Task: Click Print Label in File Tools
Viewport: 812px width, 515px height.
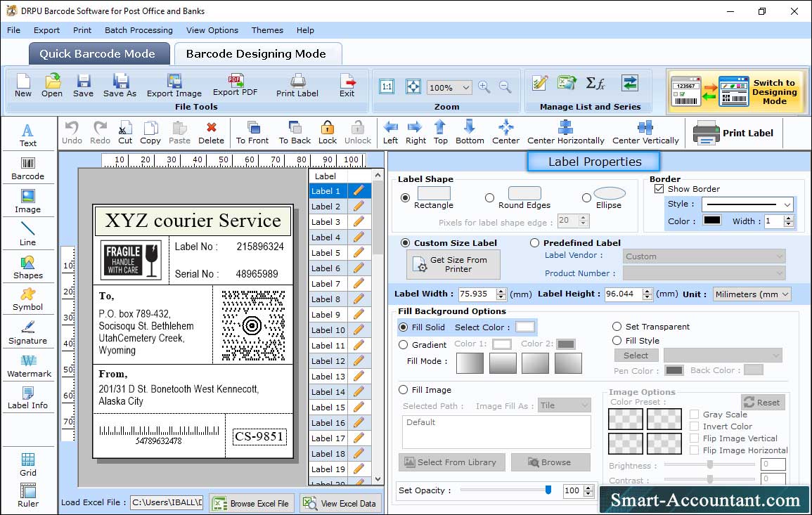Action: tap(297, 86)
